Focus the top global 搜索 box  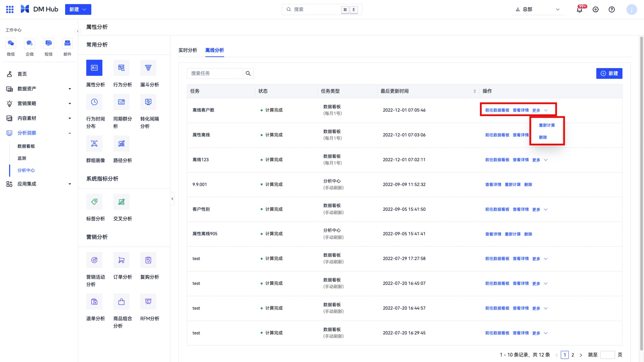(x=322, y=9)
